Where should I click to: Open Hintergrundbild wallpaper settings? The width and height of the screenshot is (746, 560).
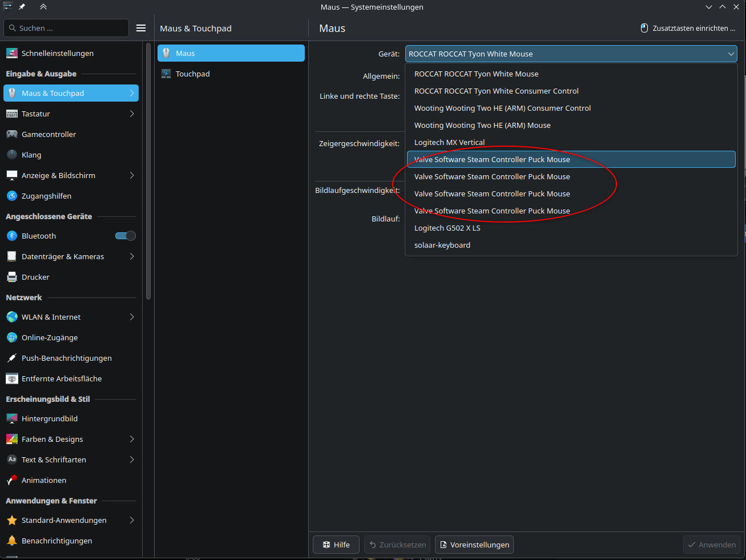71,418
